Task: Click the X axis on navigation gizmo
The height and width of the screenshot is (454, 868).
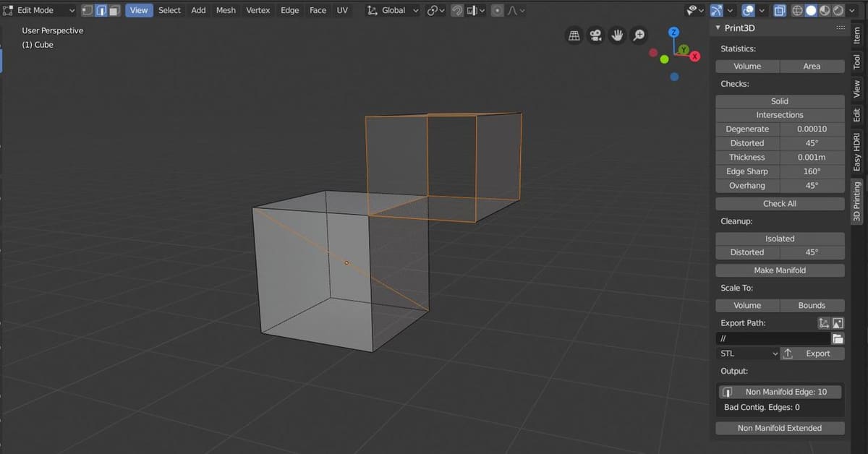Action: tap(695, 56)
